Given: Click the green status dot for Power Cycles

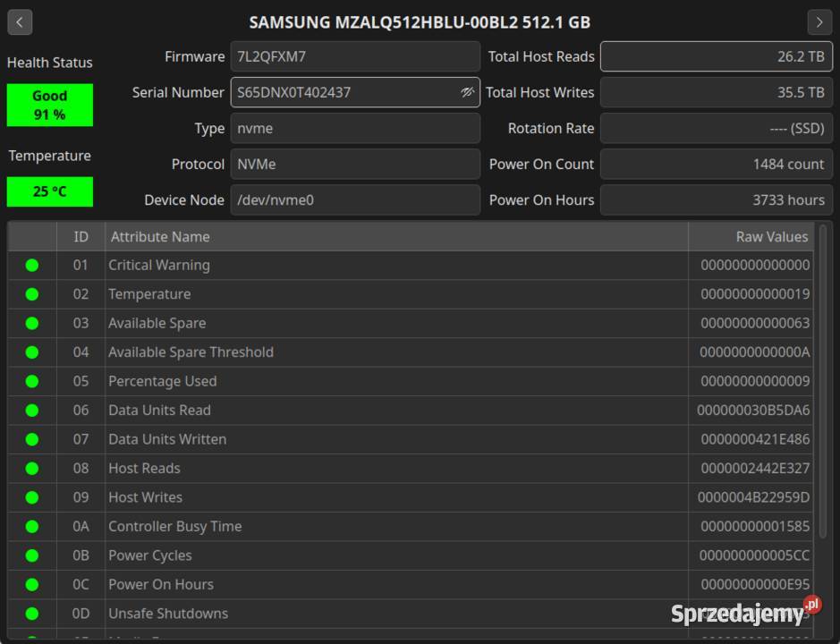Looking at the screenshot, I should click(32, 555).
